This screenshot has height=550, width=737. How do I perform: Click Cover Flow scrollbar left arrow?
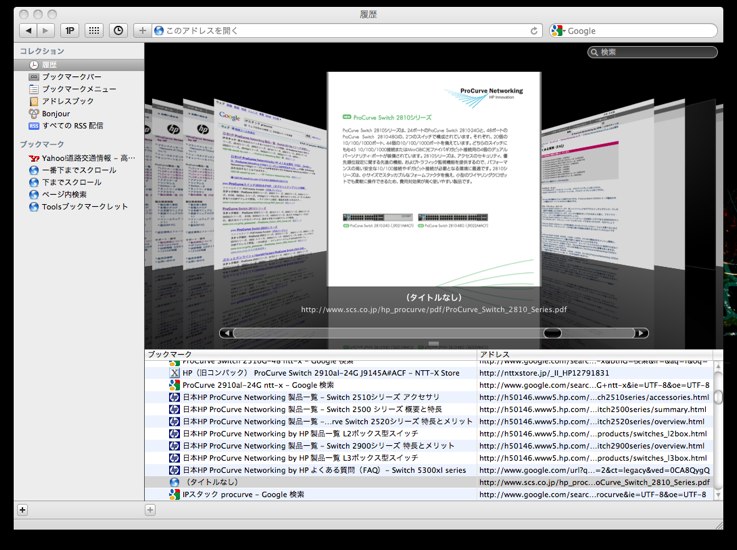[x=227, y=333]
